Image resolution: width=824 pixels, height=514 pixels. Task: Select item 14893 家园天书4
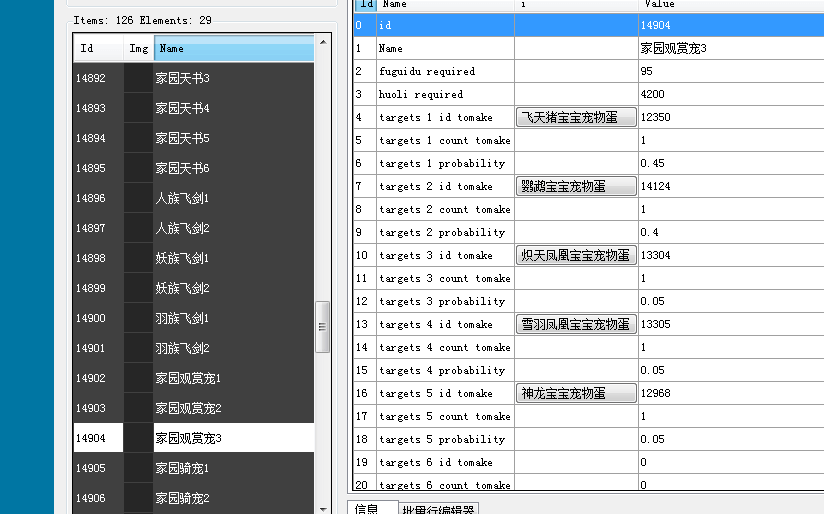pos(194,108)
